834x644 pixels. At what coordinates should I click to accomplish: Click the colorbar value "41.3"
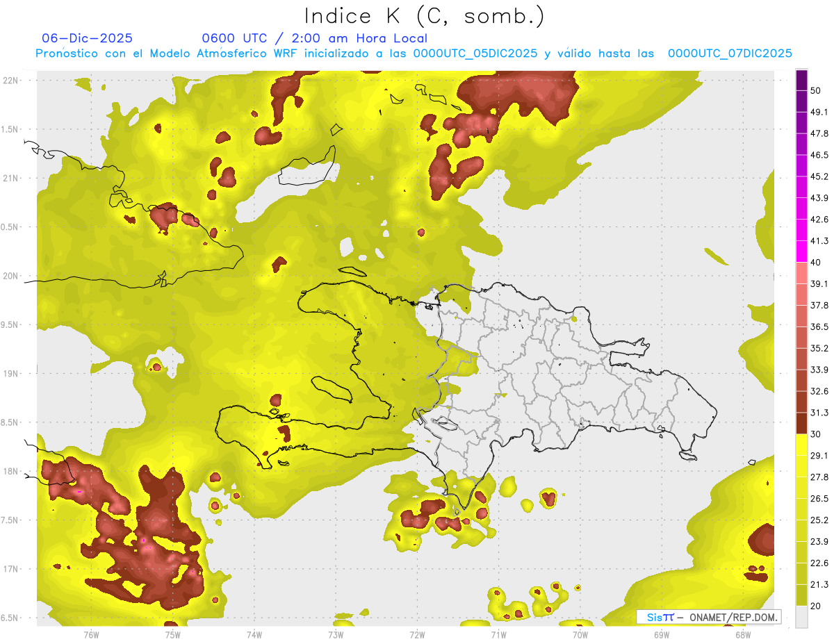(x=819, y=241)
